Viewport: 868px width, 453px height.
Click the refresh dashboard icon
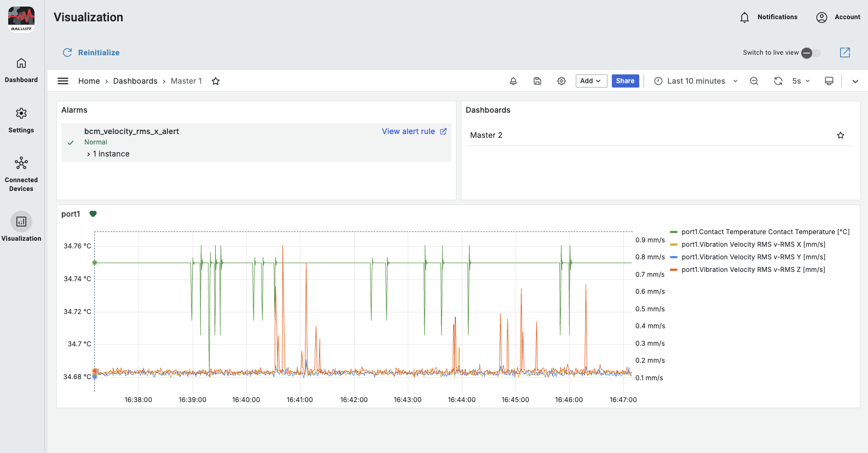pos(778,81)
